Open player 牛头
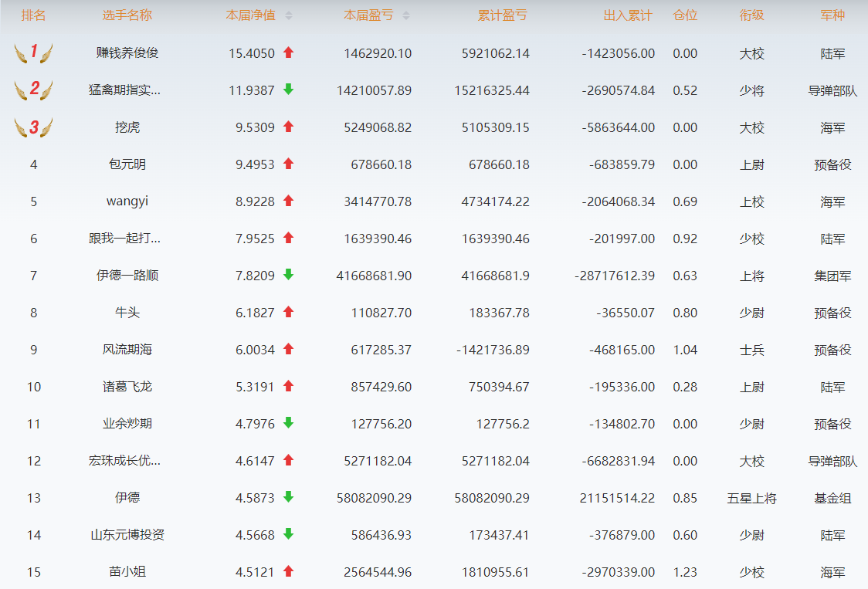This screenshot has height=589, width=868. tap(127, 313)
